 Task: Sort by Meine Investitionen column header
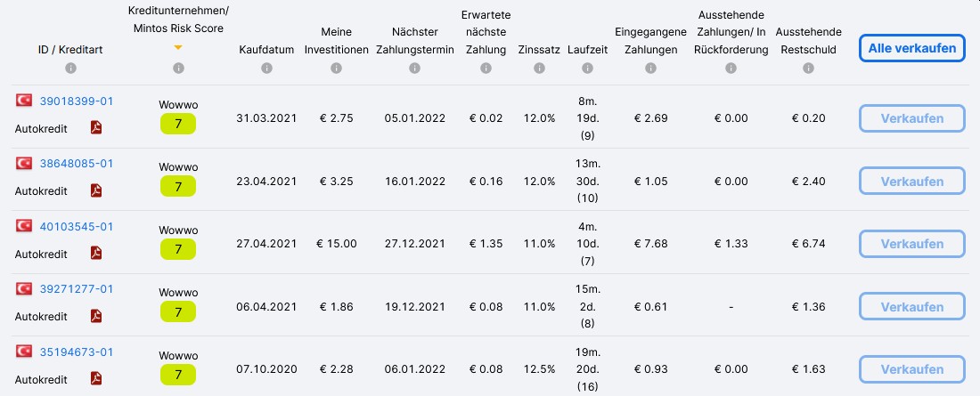pos(336,41)
